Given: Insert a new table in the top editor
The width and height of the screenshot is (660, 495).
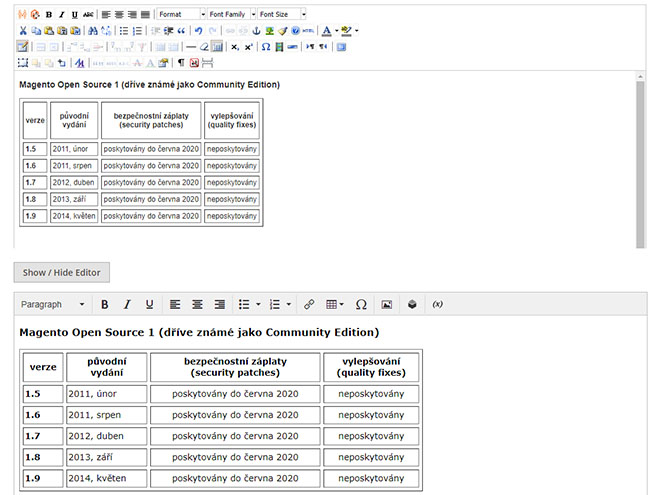Looking at the screenshot, I should 23,47.
